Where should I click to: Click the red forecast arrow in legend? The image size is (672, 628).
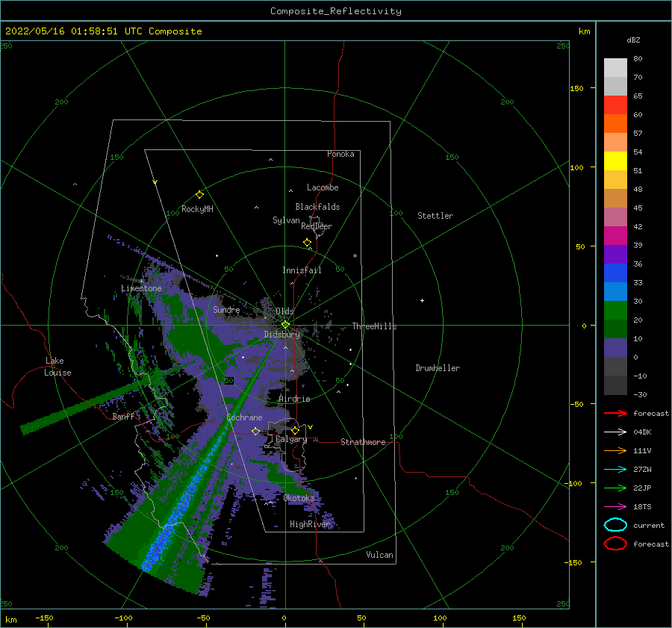(x=615, y=413)
